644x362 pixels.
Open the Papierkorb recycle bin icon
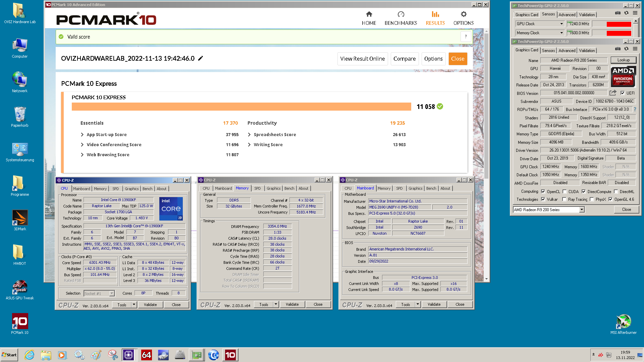coord(20,117)
